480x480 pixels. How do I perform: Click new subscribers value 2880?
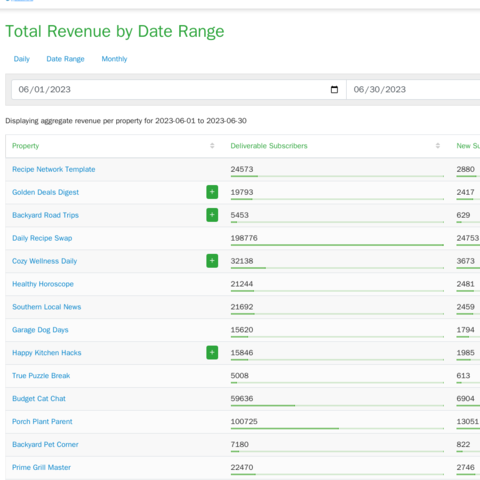tap(466, 169)
